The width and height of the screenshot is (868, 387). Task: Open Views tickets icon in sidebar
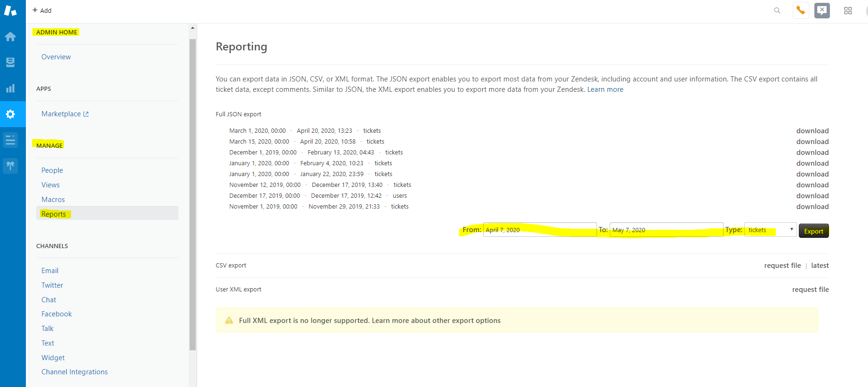(10, 62)
